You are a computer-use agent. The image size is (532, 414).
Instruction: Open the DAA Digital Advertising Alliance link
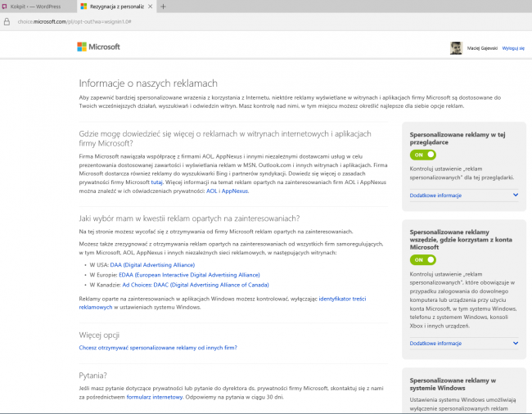tap(152, 265)
